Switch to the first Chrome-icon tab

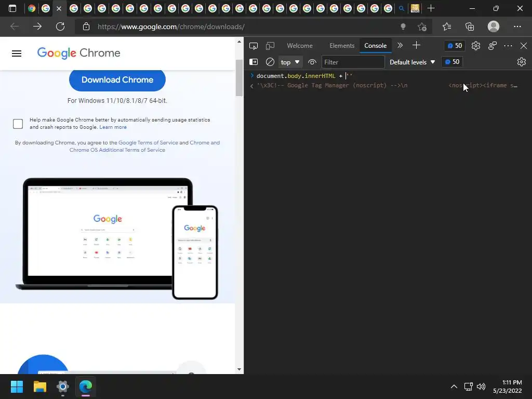click(32, 8)
